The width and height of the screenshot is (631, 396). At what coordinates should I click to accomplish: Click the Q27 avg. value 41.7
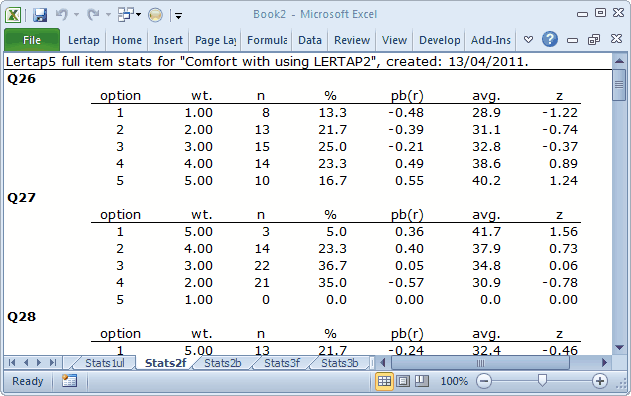pyautogui.click(x=486, y=232)
